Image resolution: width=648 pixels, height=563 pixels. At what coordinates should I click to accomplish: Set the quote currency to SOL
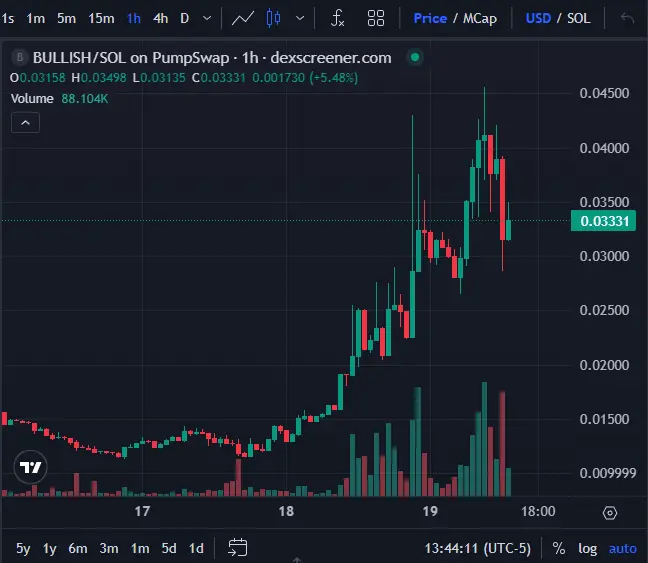coord(579,19)
